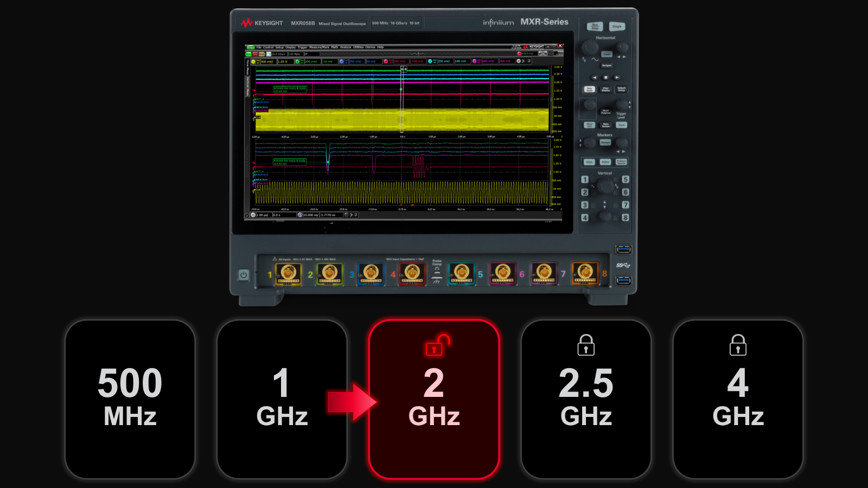Tap the Digital key
This screenshot has height=488, width=868.
[605, 162]
